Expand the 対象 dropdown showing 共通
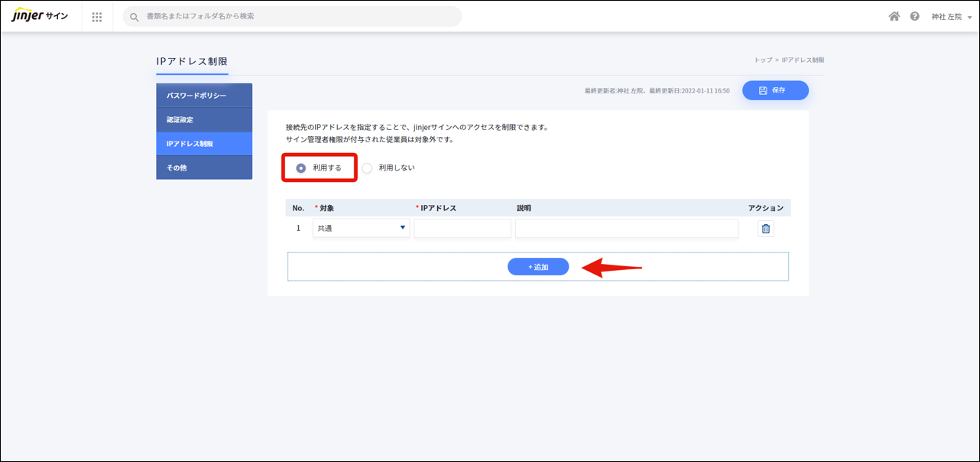This screenshot has height=462, width=980. [361, 228]
